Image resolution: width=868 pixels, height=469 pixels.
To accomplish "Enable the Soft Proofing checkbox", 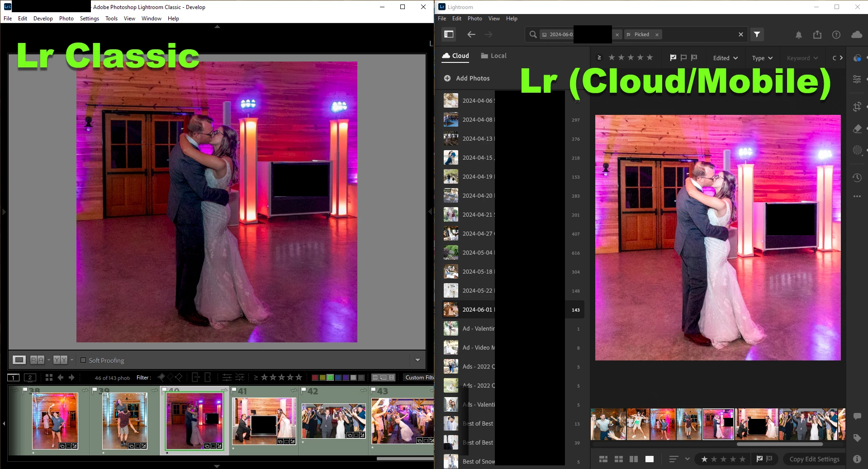I will coord(83,360).
